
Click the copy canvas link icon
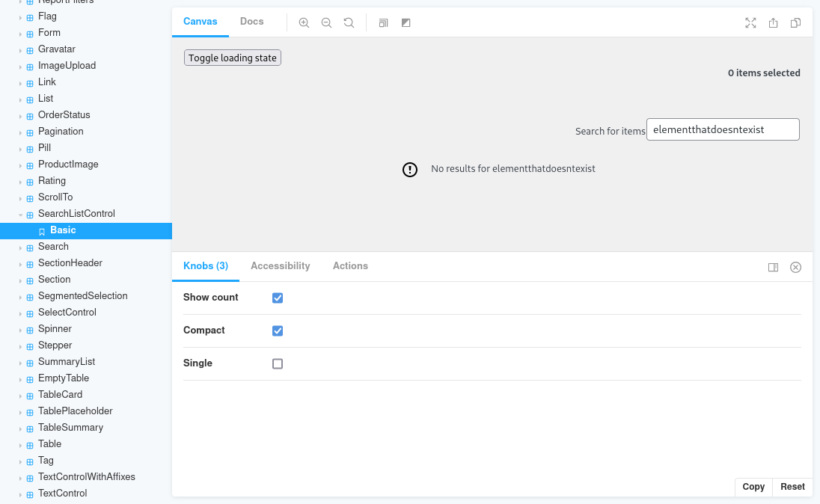795,22
